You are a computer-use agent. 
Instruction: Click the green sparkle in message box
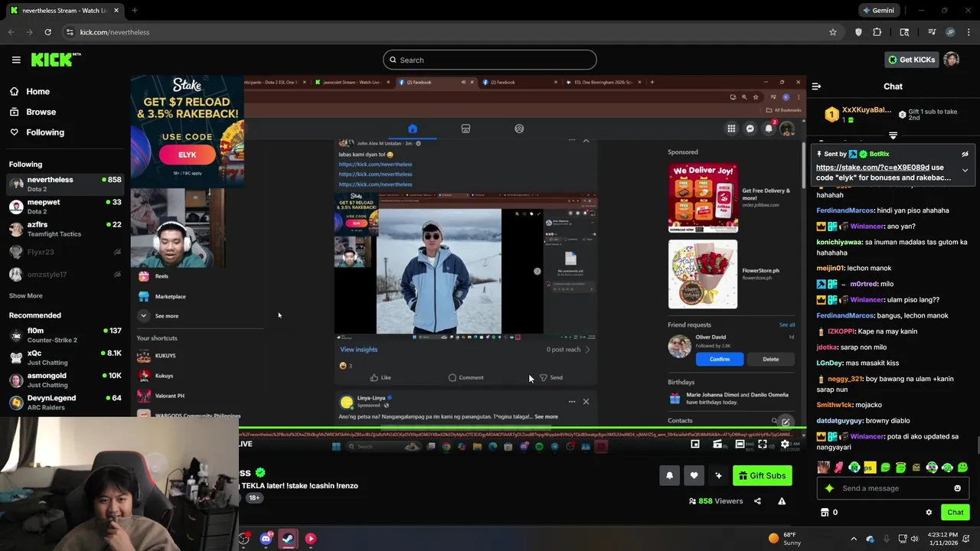coord(829,488)
